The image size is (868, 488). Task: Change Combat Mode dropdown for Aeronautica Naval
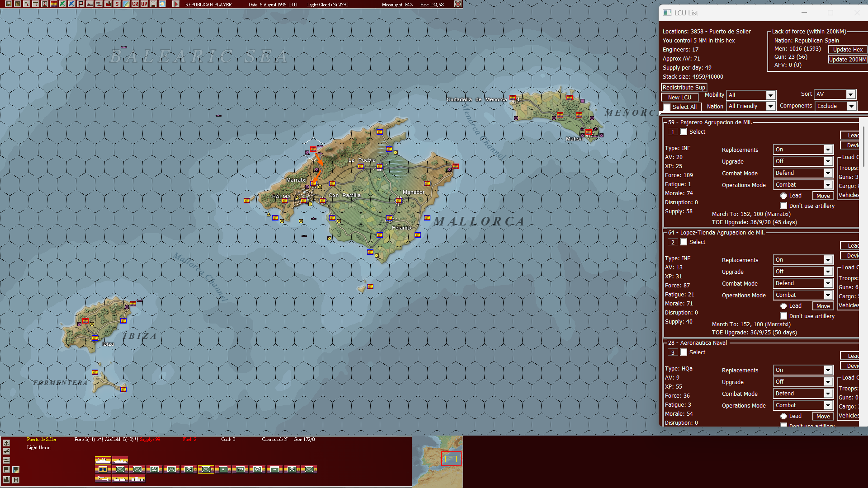(x=803, y=393)
